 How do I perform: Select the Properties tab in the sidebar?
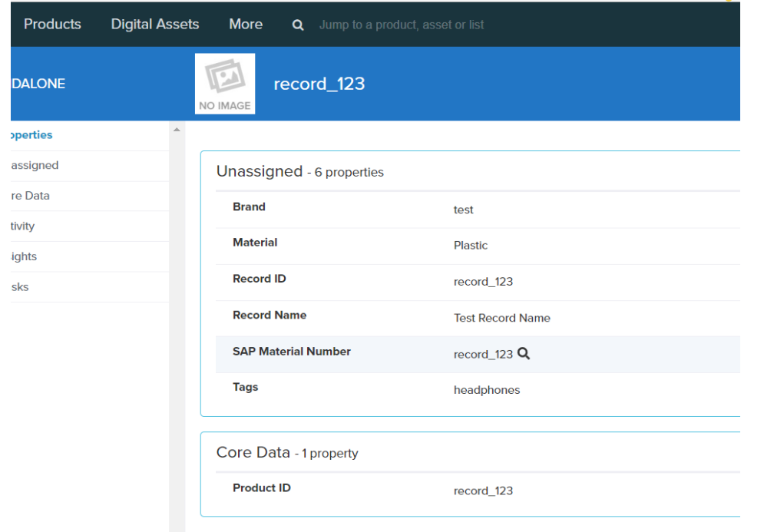click(x=31, y=135)
